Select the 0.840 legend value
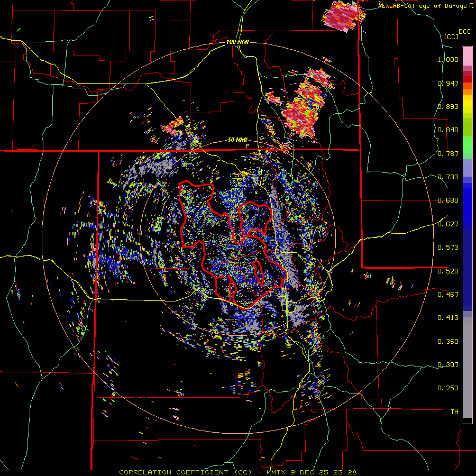This screenshot has width=476, height=476. (x=448, y=130)
